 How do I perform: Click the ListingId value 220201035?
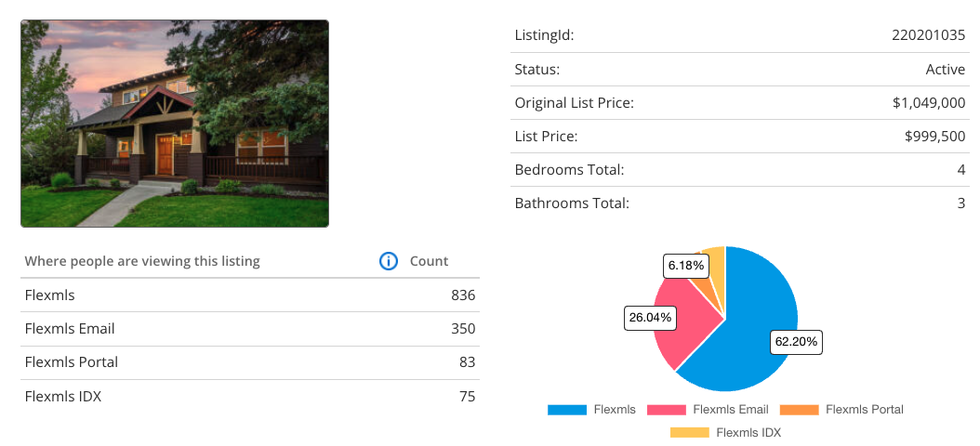(928, 35)
